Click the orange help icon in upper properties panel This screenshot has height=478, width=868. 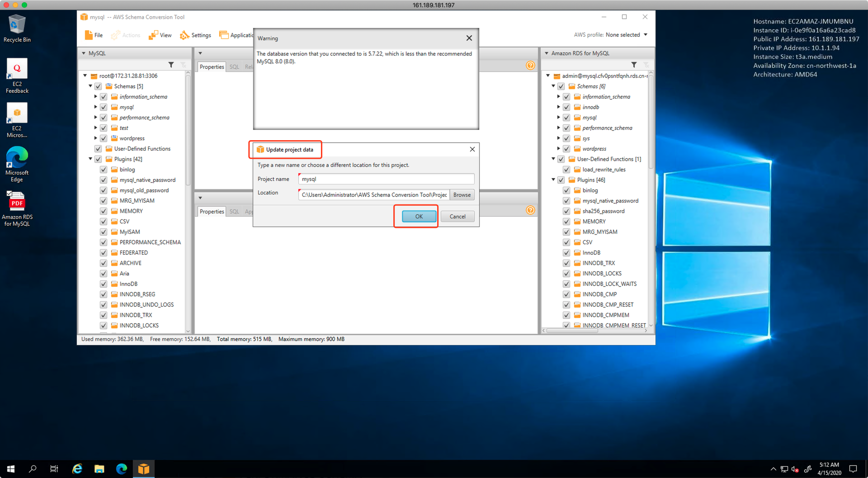530,66
